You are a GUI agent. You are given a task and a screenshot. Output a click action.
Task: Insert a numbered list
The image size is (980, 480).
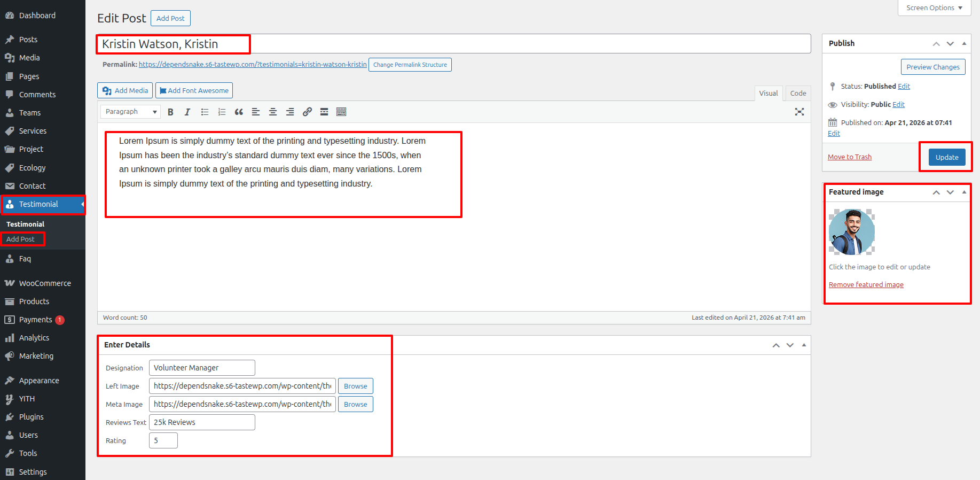(x=222, y=112)
